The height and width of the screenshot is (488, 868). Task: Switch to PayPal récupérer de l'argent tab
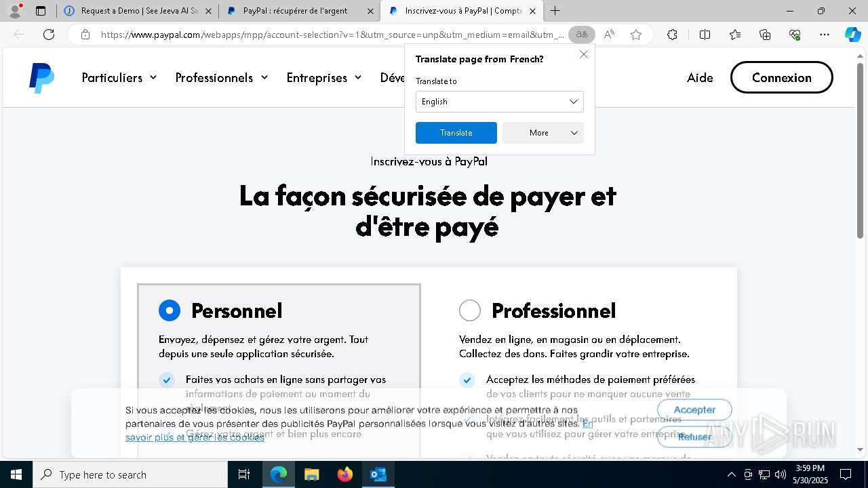[296, 11]
